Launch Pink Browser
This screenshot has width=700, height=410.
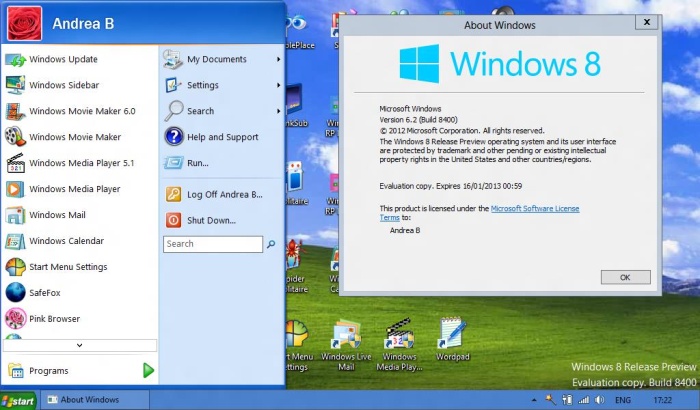click(x=79, y=318)
